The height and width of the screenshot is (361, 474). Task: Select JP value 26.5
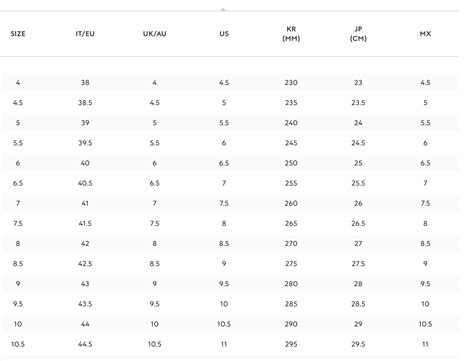[x=358, y=223]
